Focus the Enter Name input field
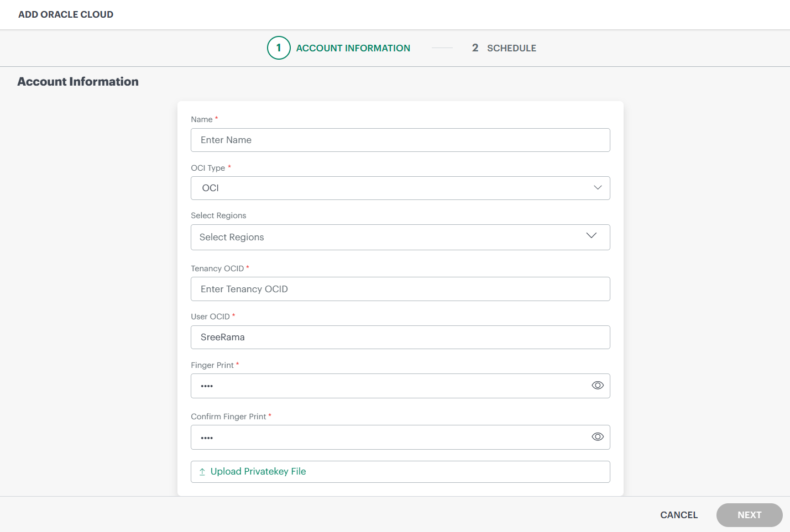790x532 pixels. click(400, 140)
